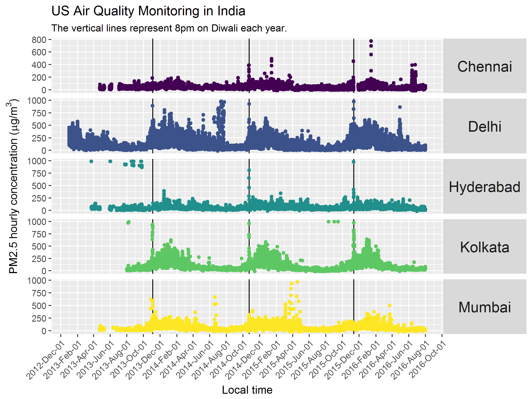Click the 2015-Jun-01 x-axis tick label
532x399 pixels.
tap(294, 360)
